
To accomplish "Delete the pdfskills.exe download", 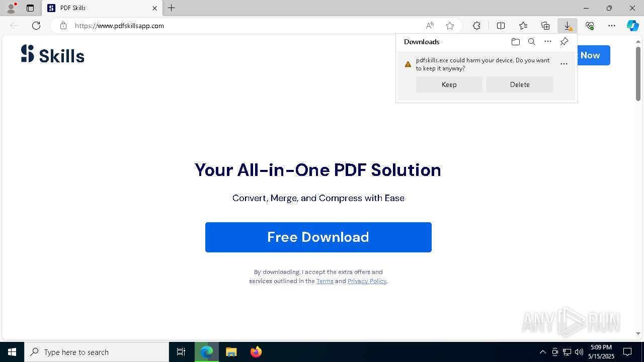I will [x=520, y=84].
